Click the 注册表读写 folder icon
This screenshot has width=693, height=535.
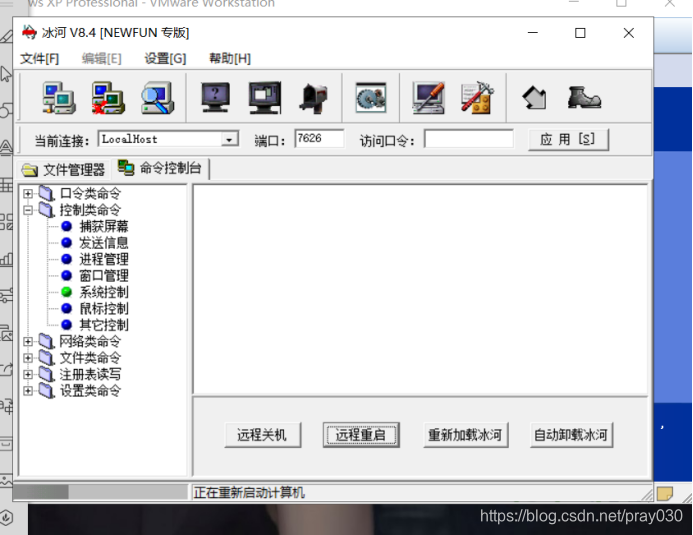[x=46, y=374]
